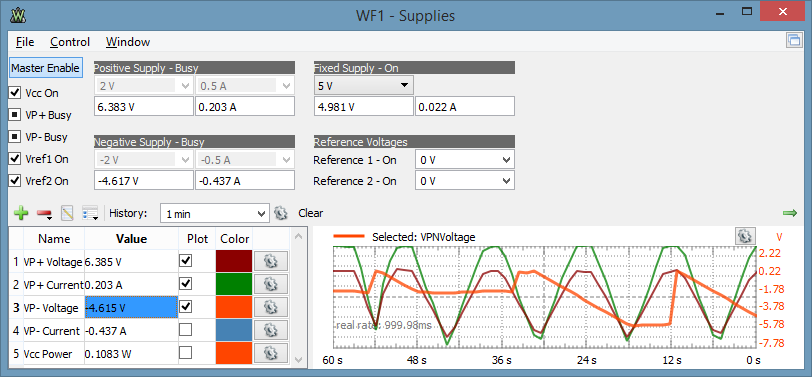Open gear settings for VP+ Current row
This screenshot has width=812, height=377.
[x=270, y=284]
